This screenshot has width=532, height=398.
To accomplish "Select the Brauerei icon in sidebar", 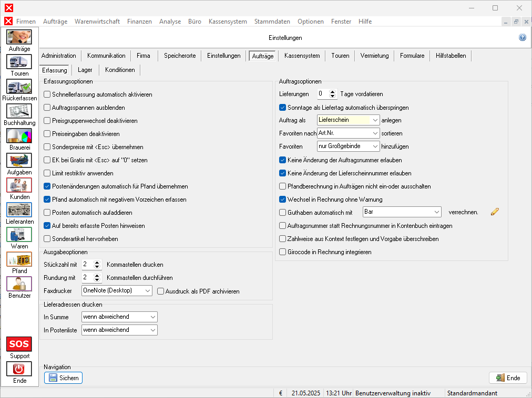I will [19, 136].
